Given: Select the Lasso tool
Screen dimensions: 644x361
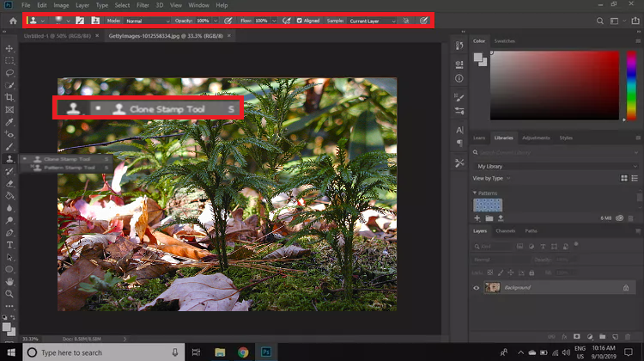Looking at the screenshot, I should (x=9, y=73).
